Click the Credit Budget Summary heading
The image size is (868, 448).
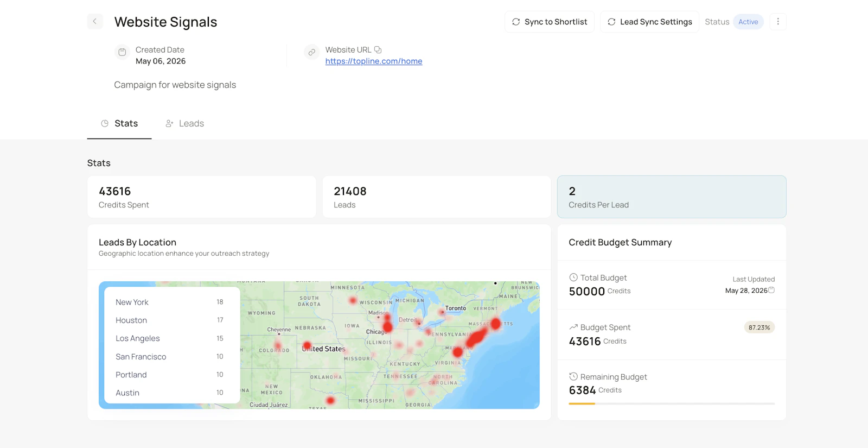tap(620, 242)
